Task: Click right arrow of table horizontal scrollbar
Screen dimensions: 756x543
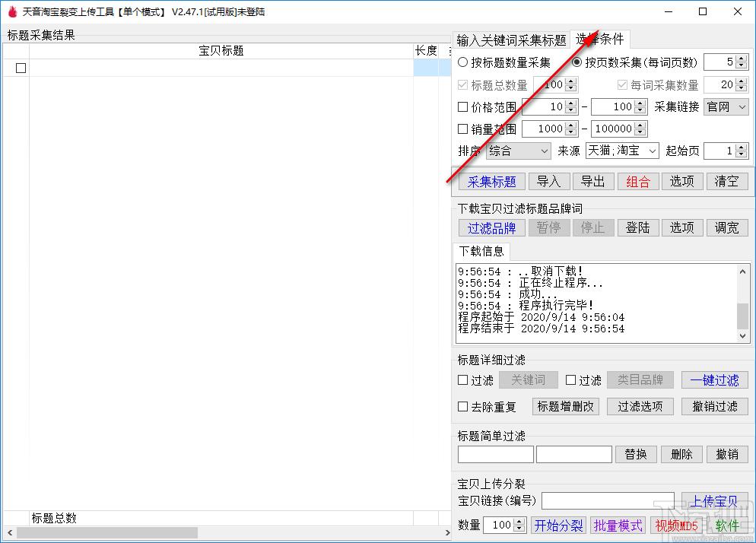Action: point(447,533)
